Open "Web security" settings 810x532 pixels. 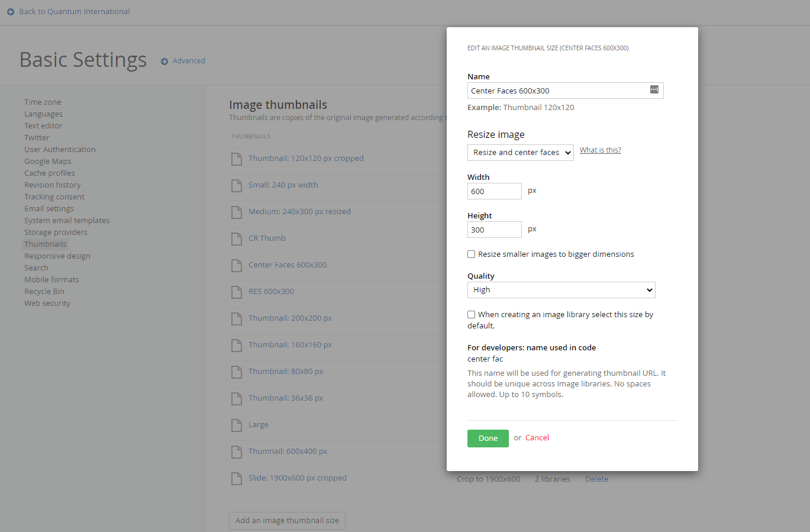(47, 303)
